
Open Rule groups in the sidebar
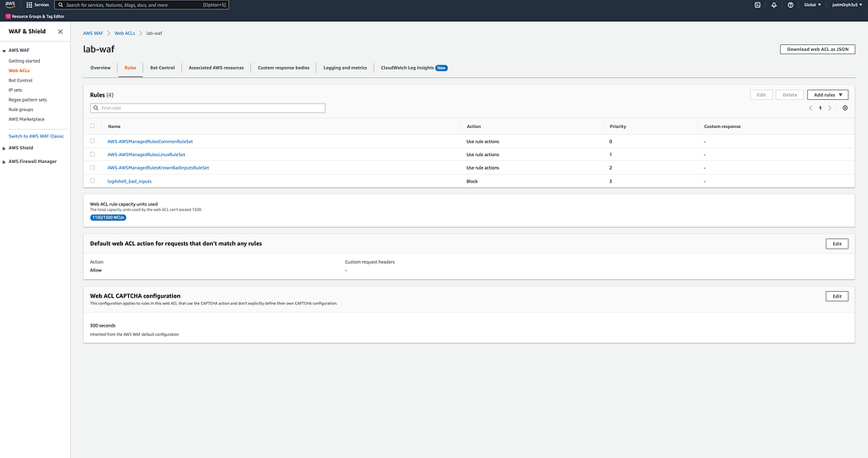tap(21, 109)
